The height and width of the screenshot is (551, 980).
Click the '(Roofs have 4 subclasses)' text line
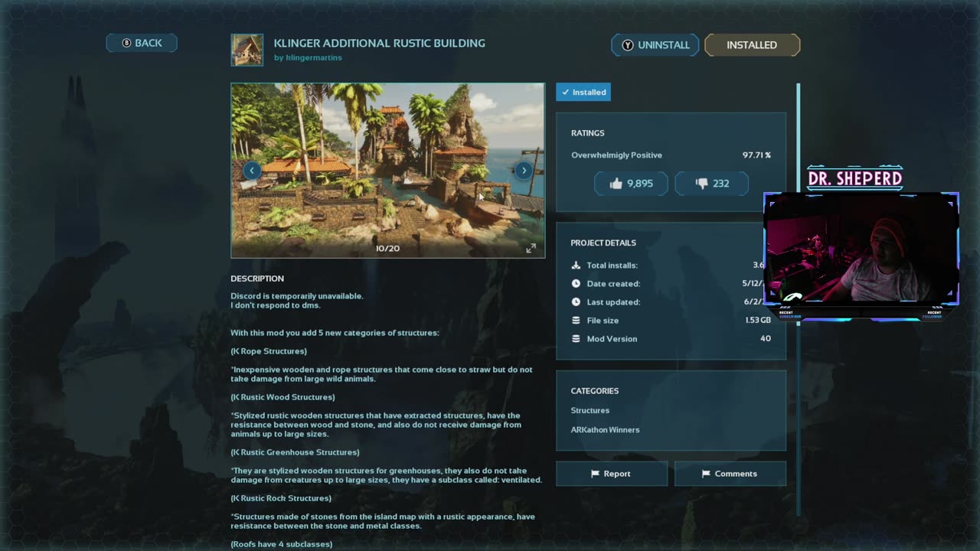pyautogui.click(x=282, y=544)
